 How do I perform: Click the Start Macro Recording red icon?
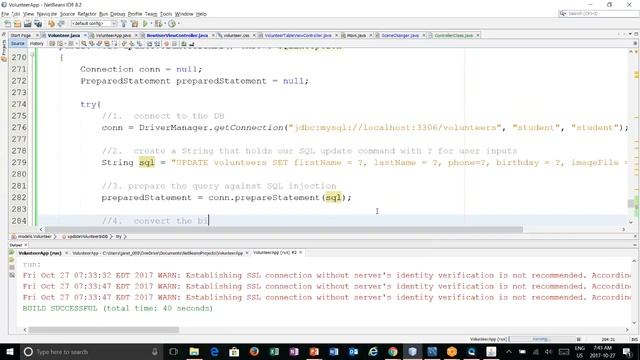[167, 44]
